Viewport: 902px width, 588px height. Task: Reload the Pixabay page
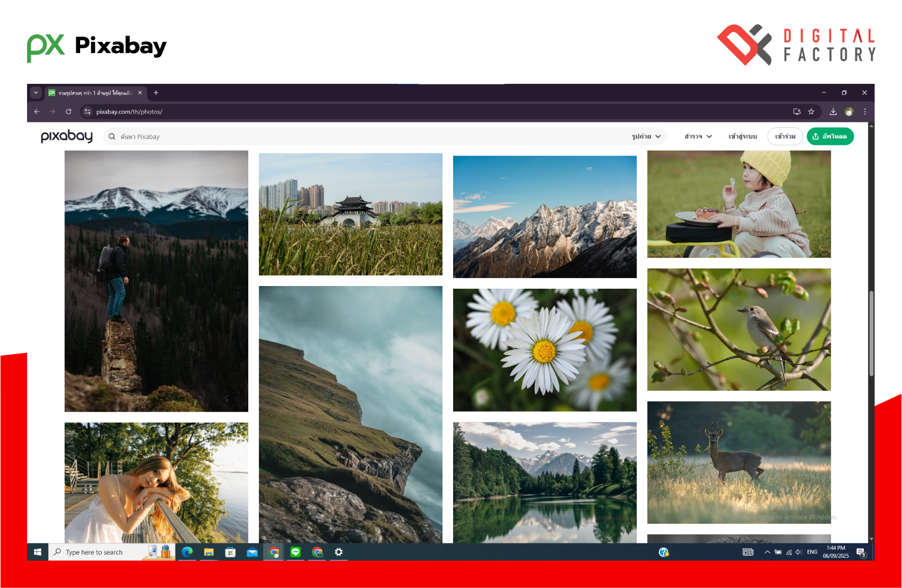(x=68, y=111)
